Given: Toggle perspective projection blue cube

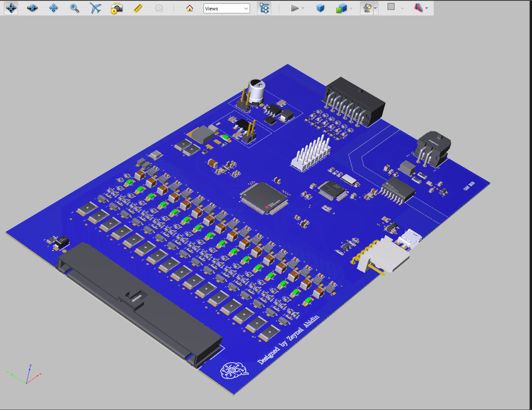Looking at the screenshot, I should (x=320, y=8).
